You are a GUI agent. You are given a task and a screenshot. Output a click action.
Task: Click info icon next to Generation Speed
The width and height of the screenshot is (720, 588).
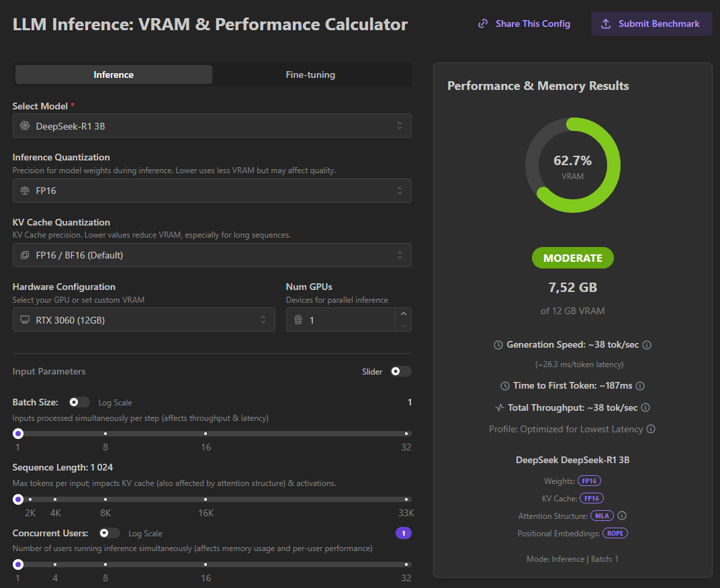point(647,345)
